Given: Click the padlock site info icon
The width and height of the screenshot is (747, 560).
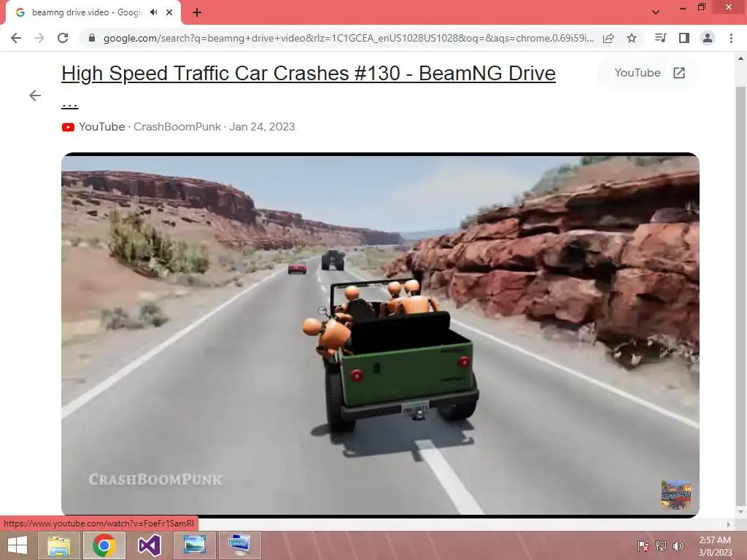Looking at the screenshot, I should coord(92,38).
